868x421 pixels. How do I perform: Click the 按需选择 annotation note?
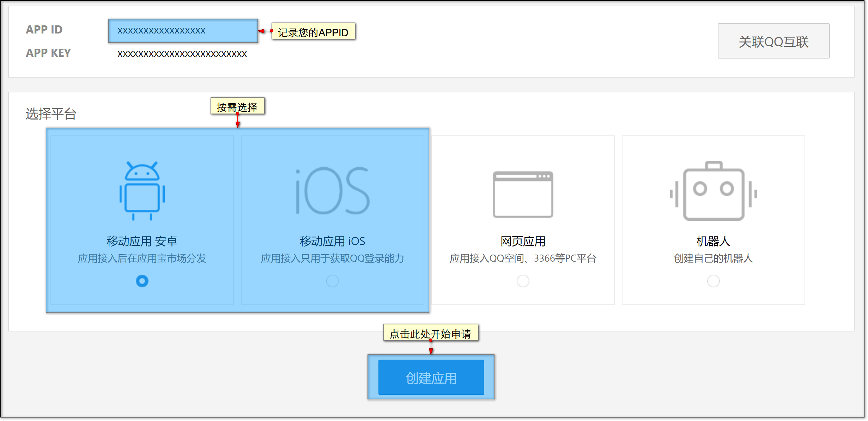pyautogui.click(x=237, y=107)
